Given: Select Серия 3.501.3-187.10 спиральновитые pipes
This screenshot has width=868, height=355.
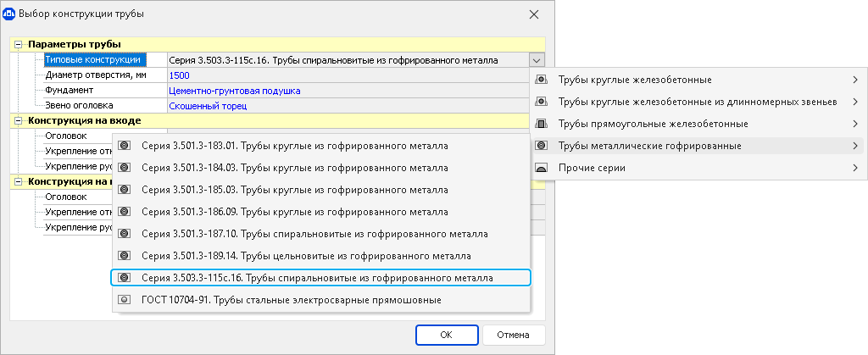Looking at the screenshot, I should 314,234.
